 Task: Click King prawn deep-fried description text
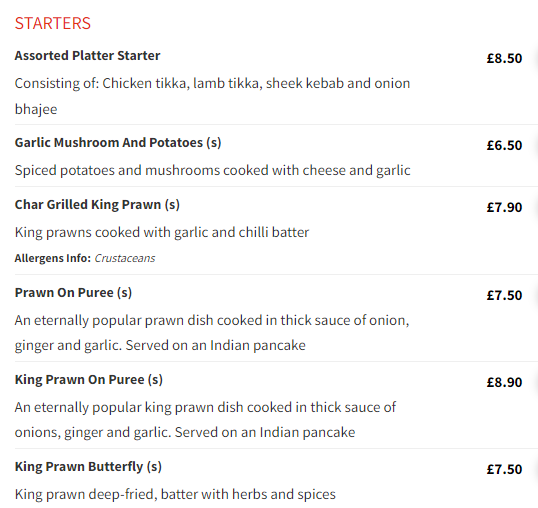tap(175, 495)
